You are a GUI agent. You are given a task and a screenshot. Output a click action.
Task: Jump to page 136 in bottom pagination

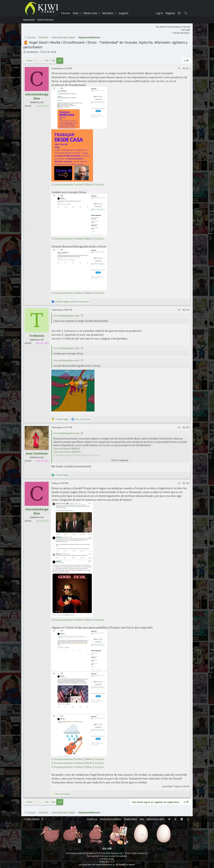point(53,802)
